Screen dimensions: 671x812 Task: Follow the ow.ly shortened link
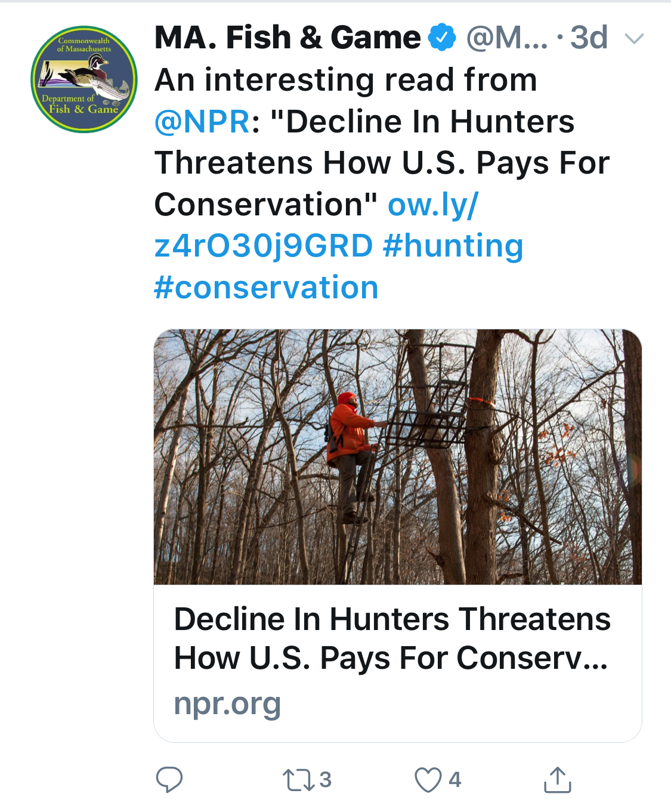click(433, 205)
